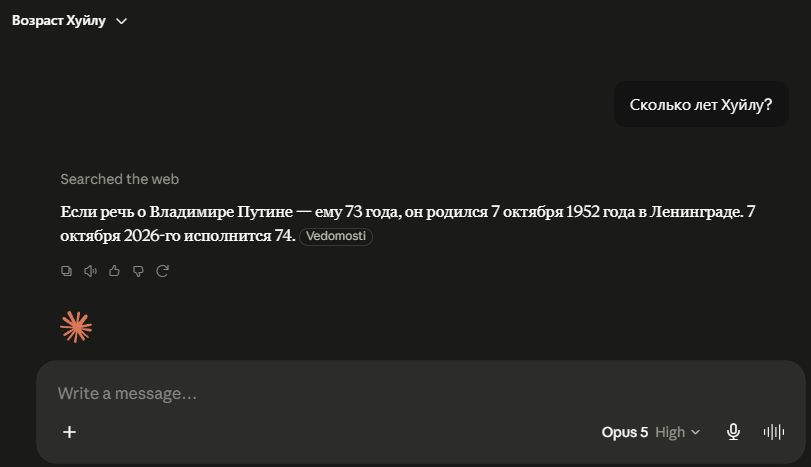Screen dimensions: 811x467
Task: Open the attachment plus menu
Action: 69,432
